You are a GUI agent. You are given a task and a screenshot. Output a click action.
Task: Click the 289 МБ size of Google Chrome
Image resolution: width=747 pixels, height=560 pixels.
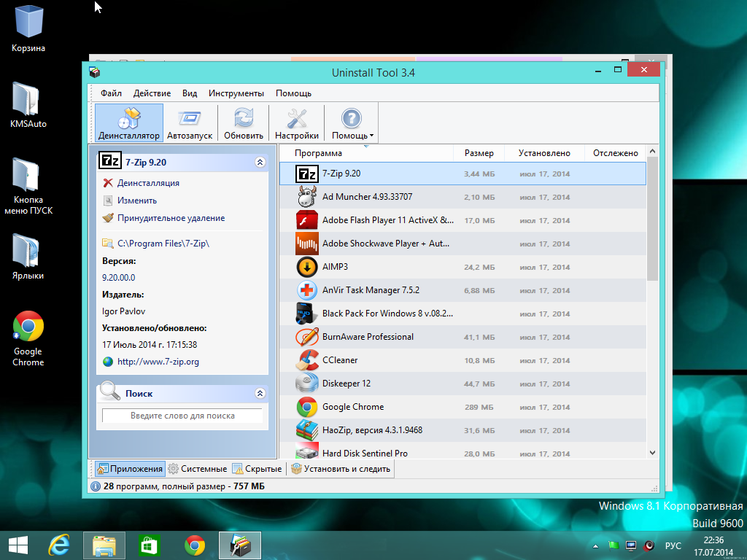pyautogui.click(x=479, y=408)
